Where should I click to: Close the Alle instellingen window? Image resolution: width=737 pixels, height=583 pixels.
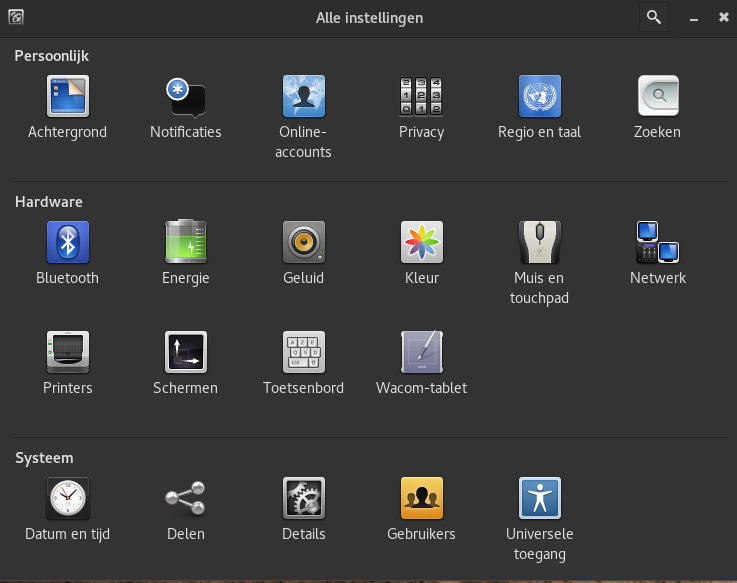coord(723,17)
